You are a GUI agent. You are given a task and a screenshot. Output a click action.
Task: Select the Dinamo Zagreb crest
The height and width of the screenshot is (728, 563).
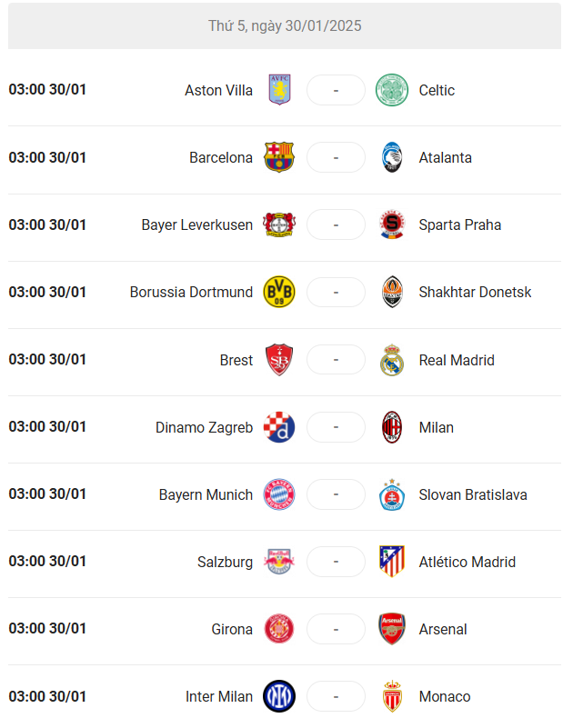coord(279,427)
